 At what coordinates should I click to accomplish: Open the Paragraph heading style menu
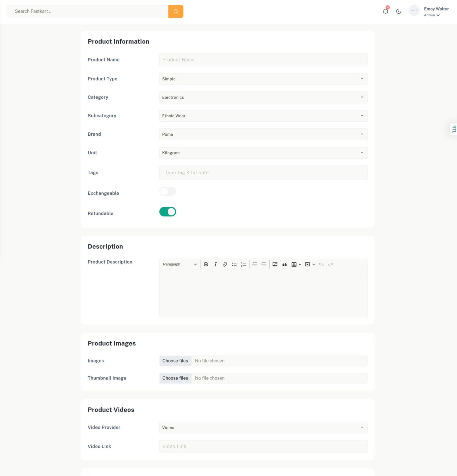180,264
